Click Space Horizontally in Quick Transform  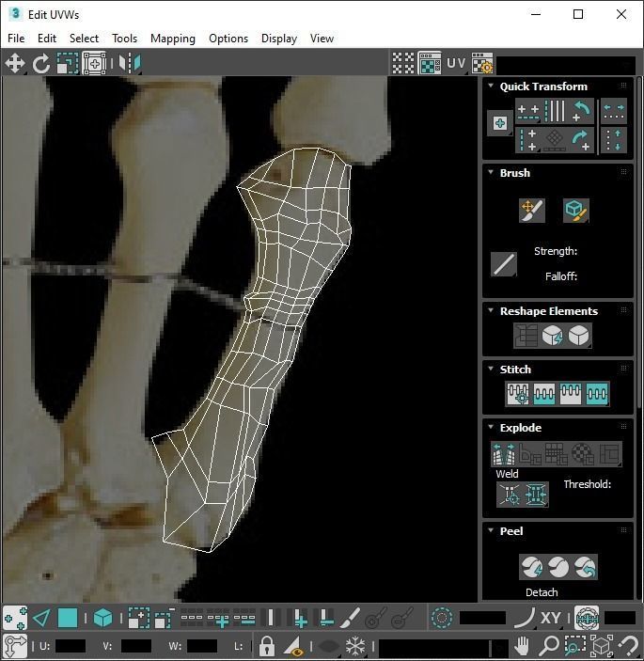pyautogui.click(x=614, y=111)
